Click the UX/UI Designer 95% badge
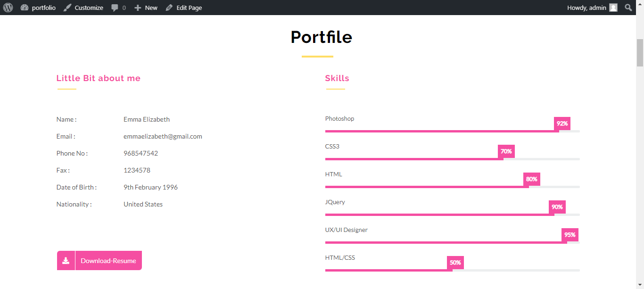 [x=570, y=235]
